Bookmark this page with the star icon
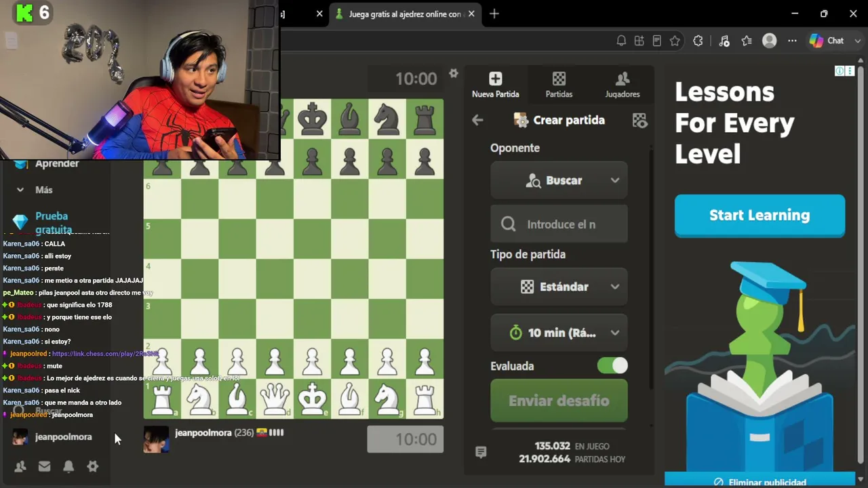Screen dimensions: 868x488 (675, 41)
